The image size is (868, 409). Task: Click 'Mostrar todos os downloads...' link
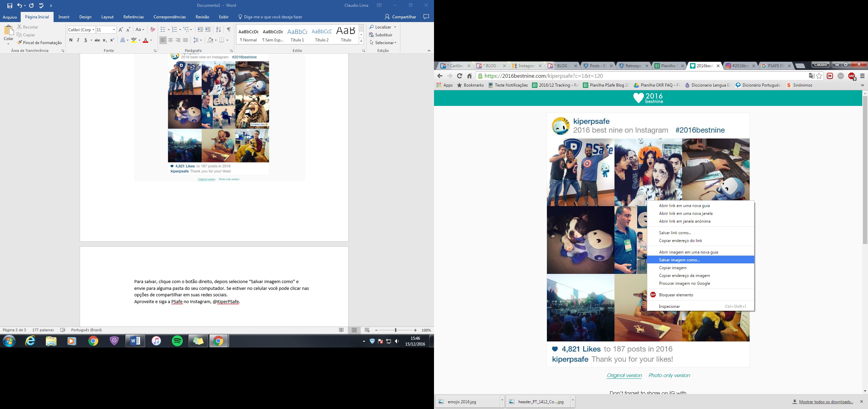[826, 402]
